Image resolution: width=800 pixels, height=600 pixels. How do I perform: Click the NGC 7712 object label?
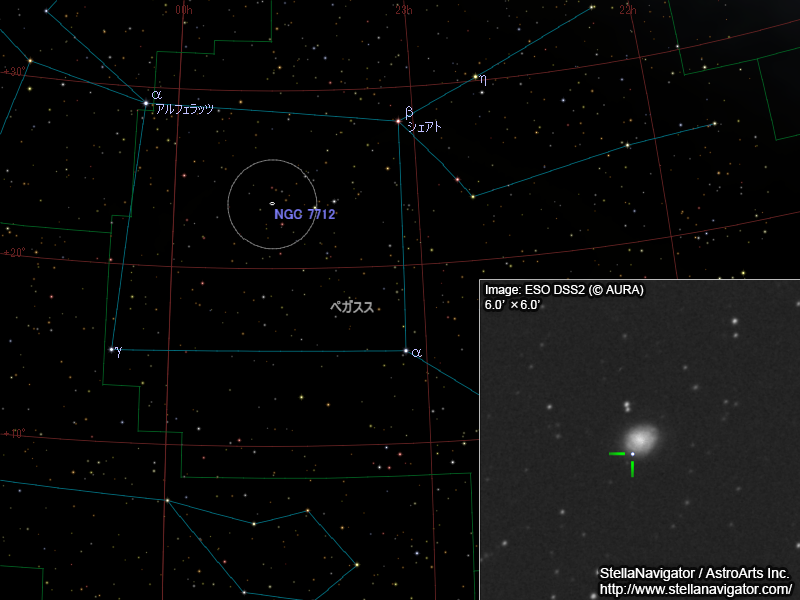[304, 214]
